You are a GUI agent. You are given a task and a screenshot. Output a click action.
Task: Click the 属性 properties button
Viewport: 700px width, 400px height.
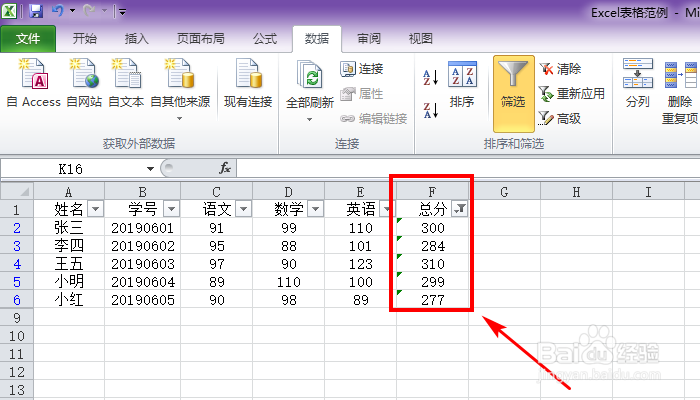(362, 94)
